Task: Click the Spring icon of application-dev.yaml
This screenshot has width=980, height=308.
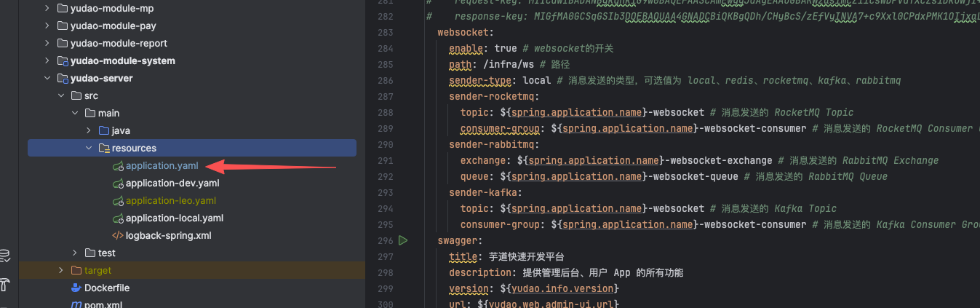Action: (117, 183)
